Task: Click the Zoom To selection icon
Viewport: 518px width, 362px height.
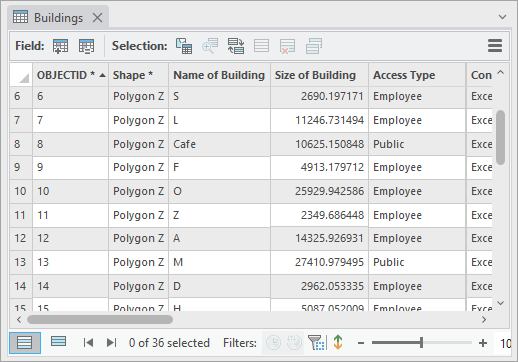Action: (x=210, y=46)
